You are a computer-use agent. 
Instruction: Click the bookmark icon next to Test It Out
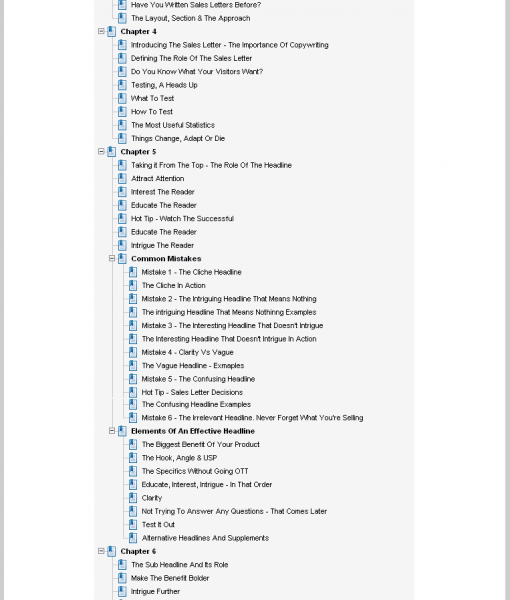(x=133, y=525)
